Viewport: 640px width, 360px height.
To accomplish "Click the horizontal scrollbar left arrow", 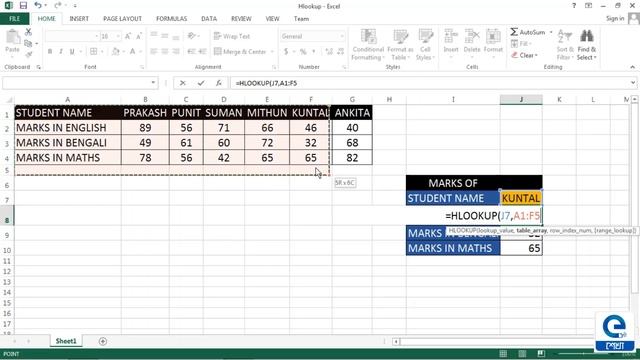I will tap(396, 341).
